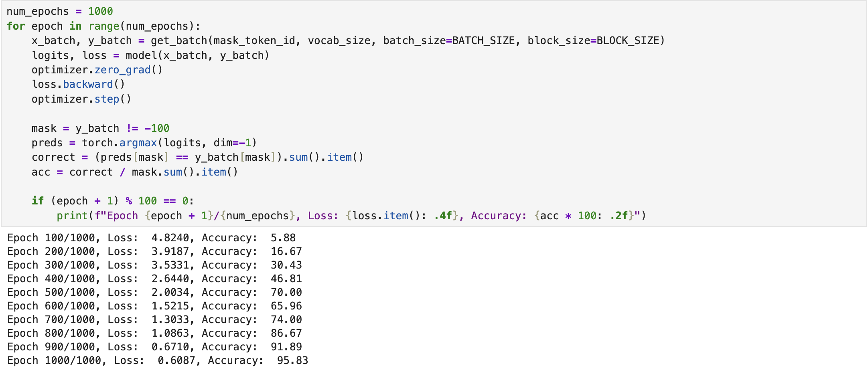Click the torch.argmax preds line
The width and height of the screenshot is (868, 376).
coord(144,143)
